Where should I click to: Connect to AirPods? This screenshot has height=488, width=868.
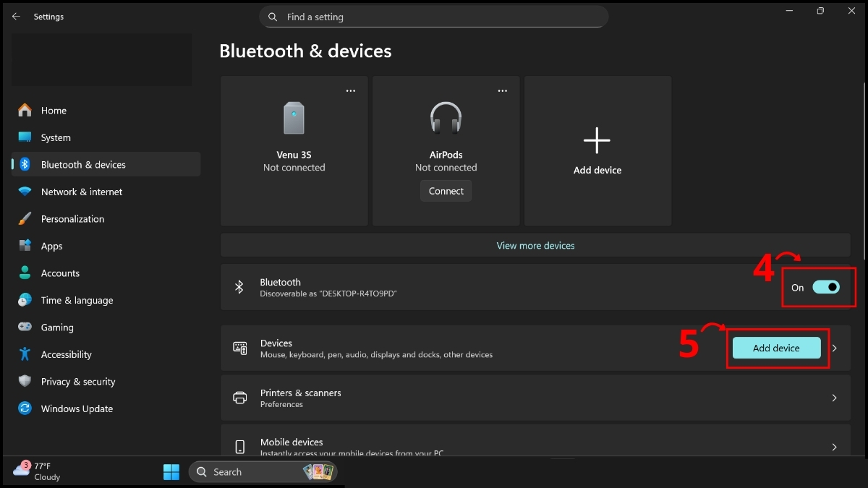coord(446,191)
